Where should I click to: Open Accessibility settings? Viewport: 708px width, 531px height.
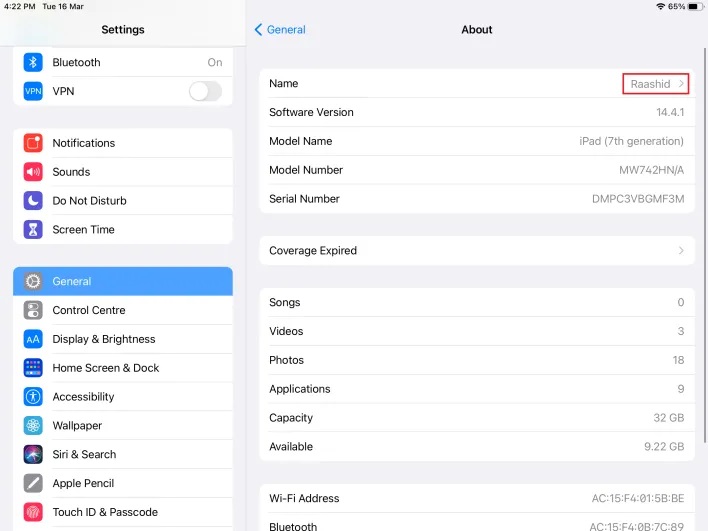click(123, 397)
